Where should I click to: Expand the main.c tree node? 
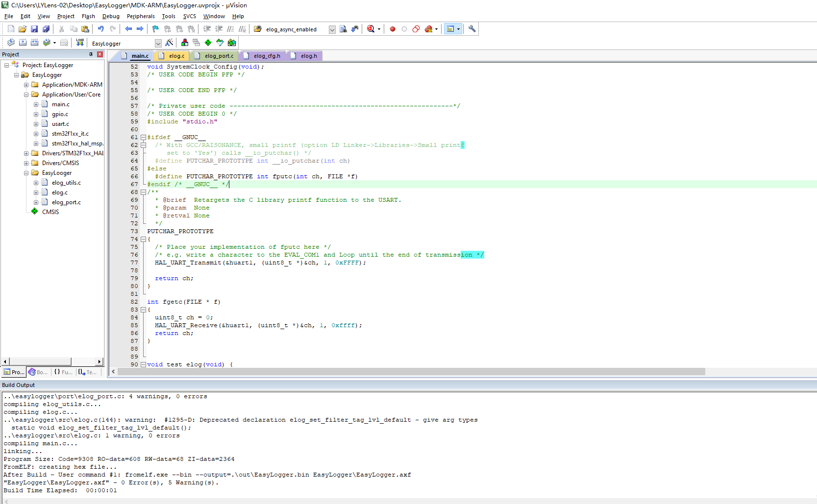click(36, 104)
